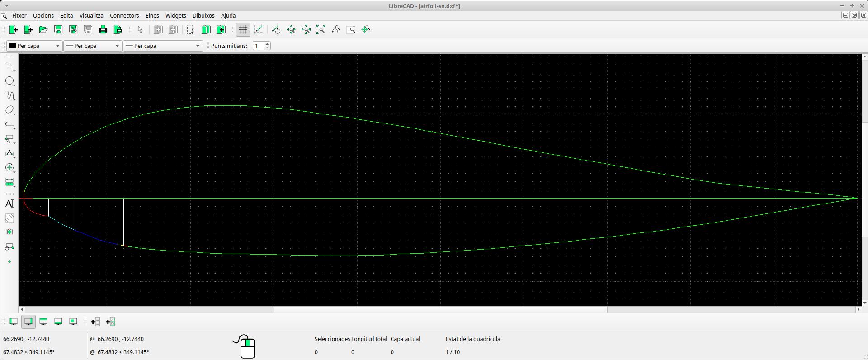Save the current drawing
868x360 pixels.
coord(58,29)
